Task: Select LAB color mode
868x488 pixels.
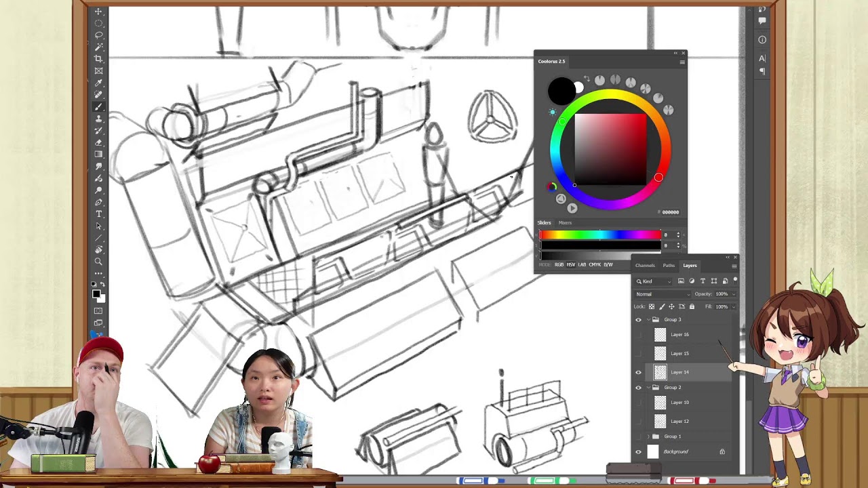Action: [582, 264]
